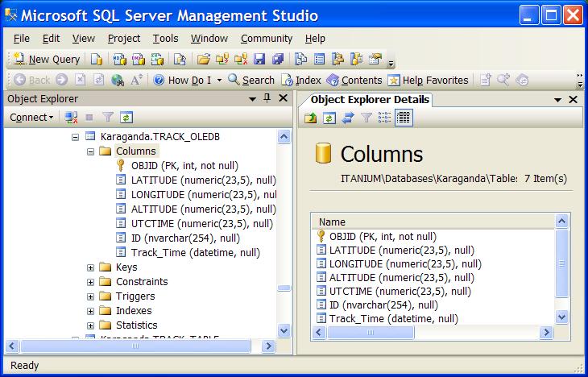Click the Stop icon in Object Explorer toolbar

point(89,118)
